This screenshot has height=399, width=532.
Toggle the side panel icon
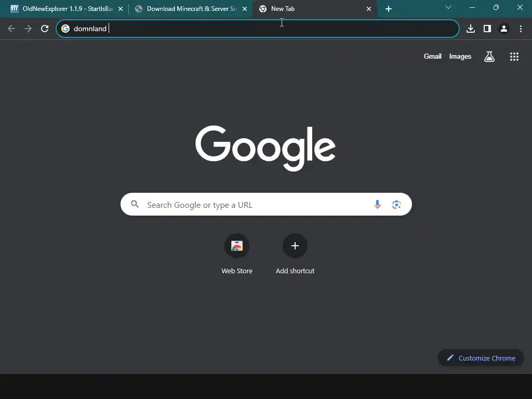(487, 29)
